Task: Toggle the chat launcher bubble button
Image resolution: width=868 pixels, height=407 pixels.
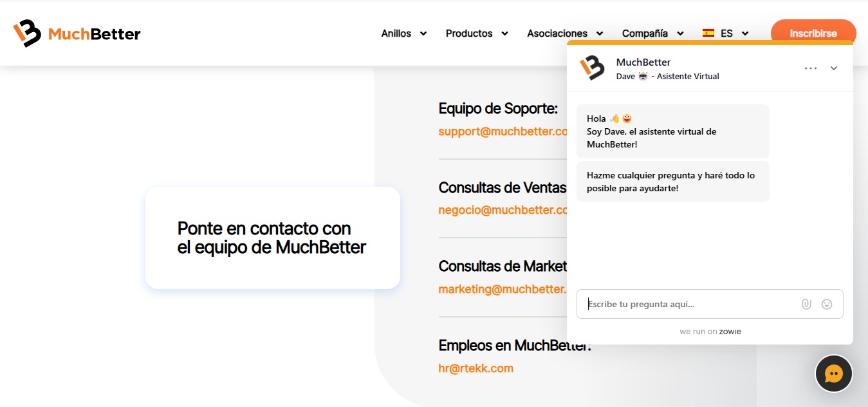Action: click(x=834, y=374)
